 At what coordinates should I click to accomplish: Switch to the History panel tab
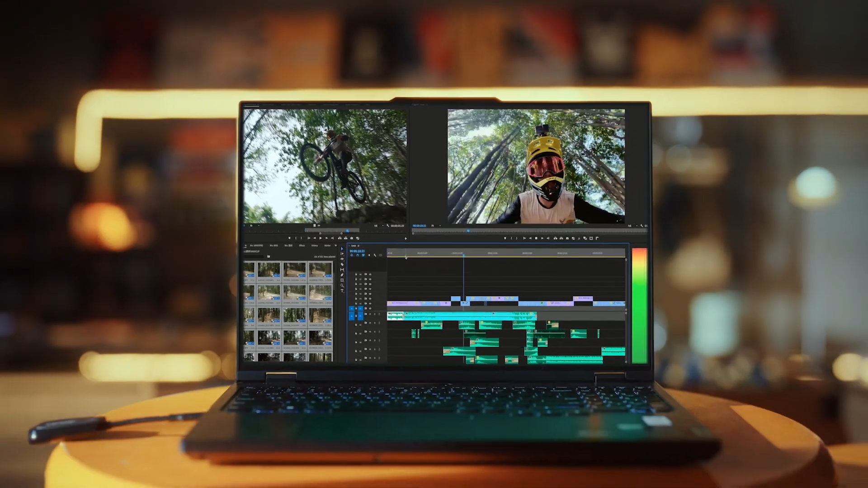pyautogui.click(x=315, y=245)
